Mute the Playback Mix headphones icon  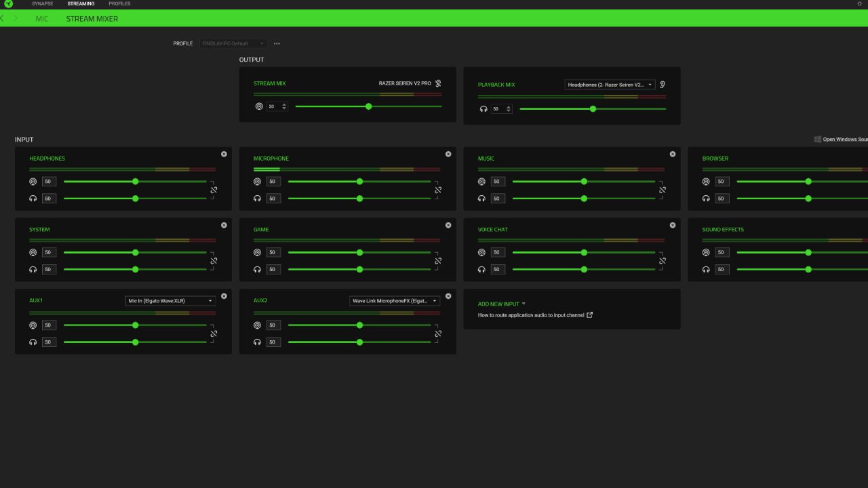point(483,109)
